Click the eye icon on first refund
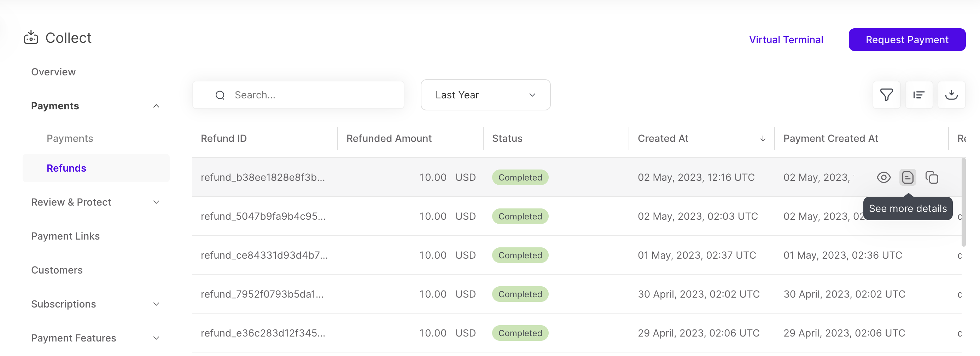 pos(883,177)
